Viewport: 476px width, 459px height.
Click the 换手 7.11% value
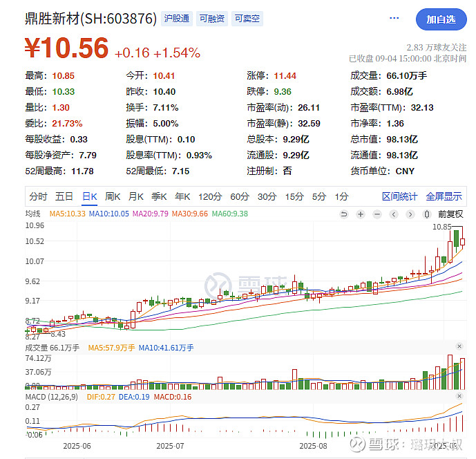[x=165, y=108]
